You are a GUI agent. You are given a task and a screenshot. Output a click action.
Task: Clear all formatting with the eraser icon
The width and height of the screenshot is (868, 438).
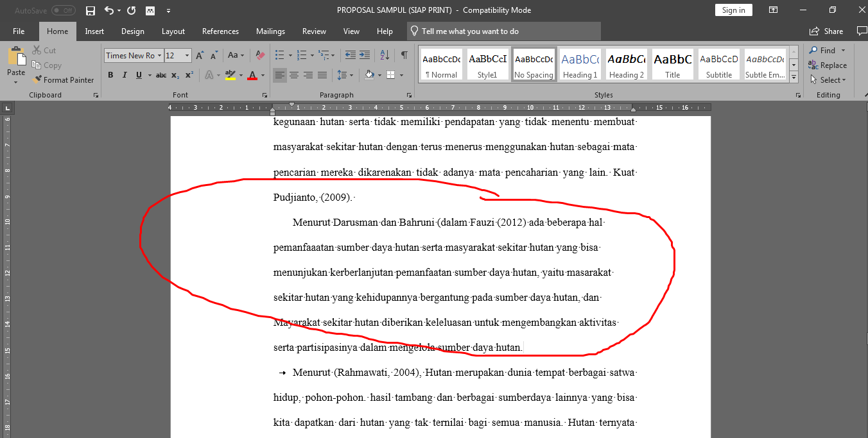point(259,55)
